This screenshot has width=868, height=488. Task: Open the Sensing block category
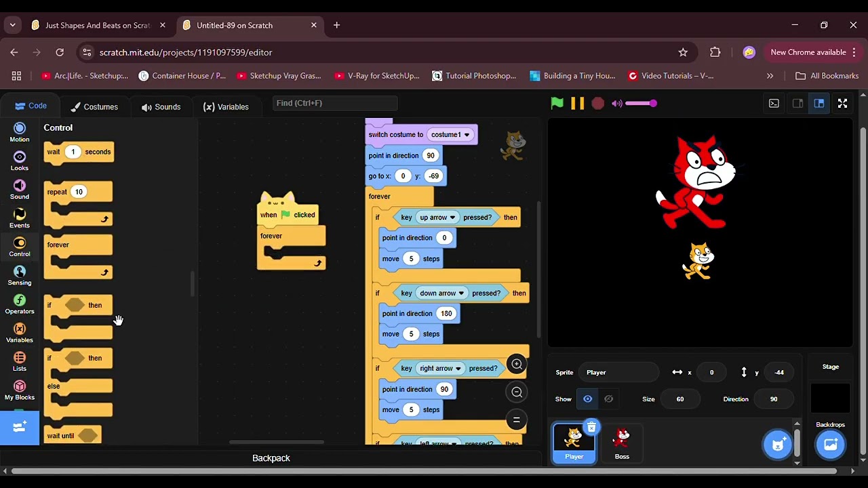pos(20,275)
